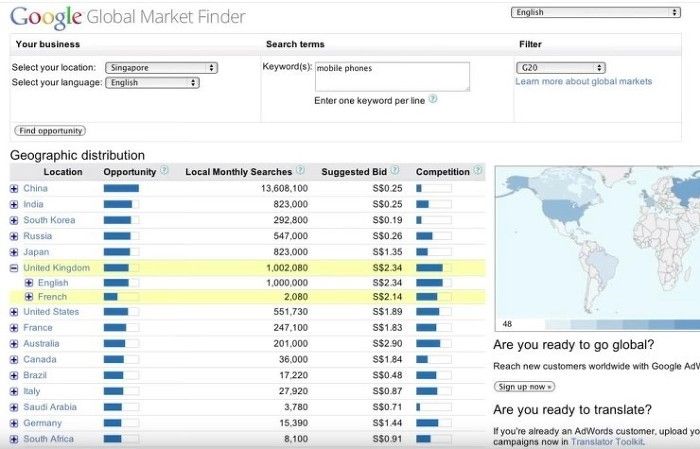Image resolution: width=700 pixels, height=449 pixels.
Task: Click the world map thumbnail
Action: 597,248
